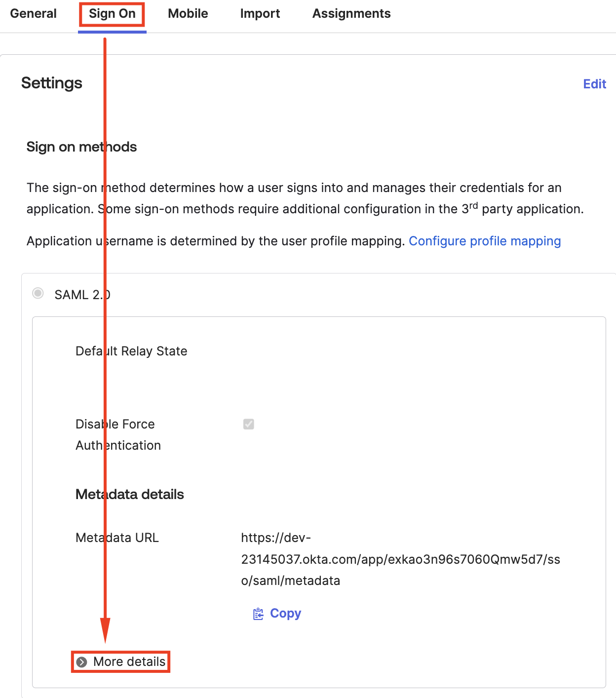
Task: Toggle the Disable Force Authentication checkbox
Action: 249,424
